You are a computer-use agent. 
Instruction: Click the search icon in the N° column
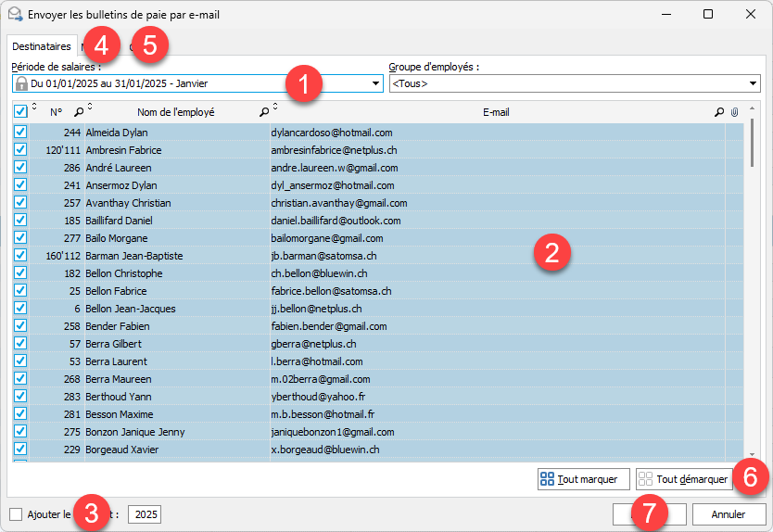coord(79,112)
